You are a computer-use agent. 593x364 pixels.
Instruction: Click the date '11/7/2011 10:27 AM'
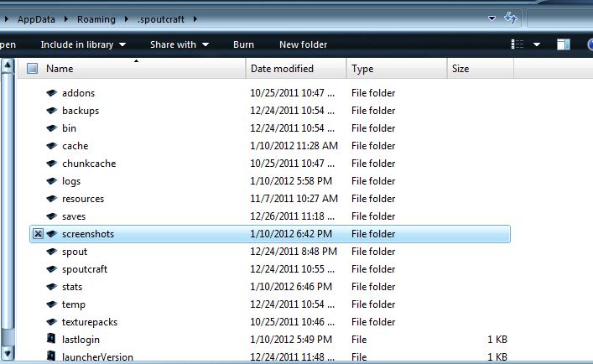click(294, 199)
